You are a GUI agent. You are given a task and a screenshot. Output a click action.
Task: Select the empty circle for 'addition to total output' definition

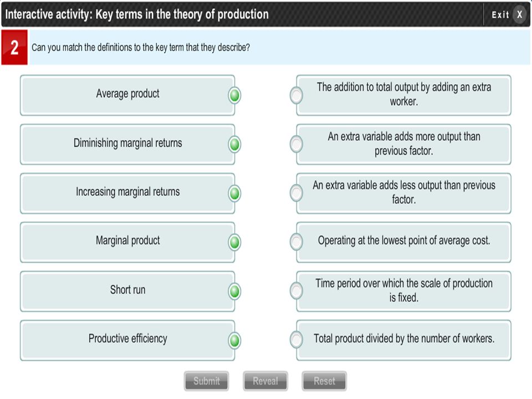(x=296, y=95)
